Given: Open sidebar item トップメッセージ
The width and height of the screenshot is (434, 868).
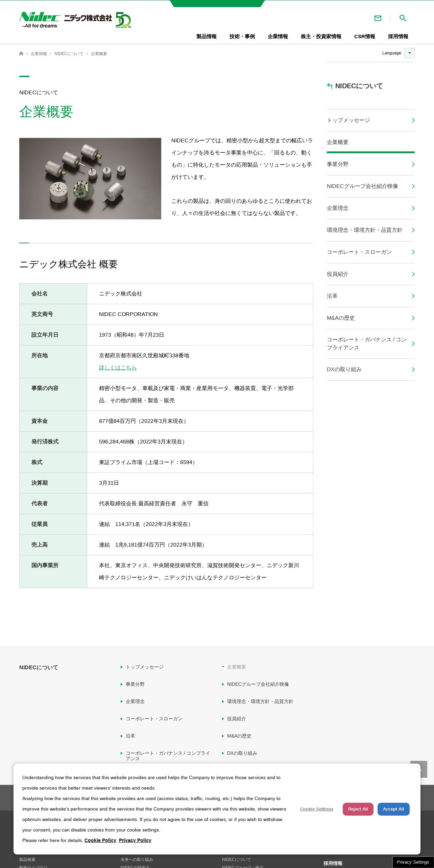Looking at the screenshot, I should pyautogui.click(x=371, y=120).
